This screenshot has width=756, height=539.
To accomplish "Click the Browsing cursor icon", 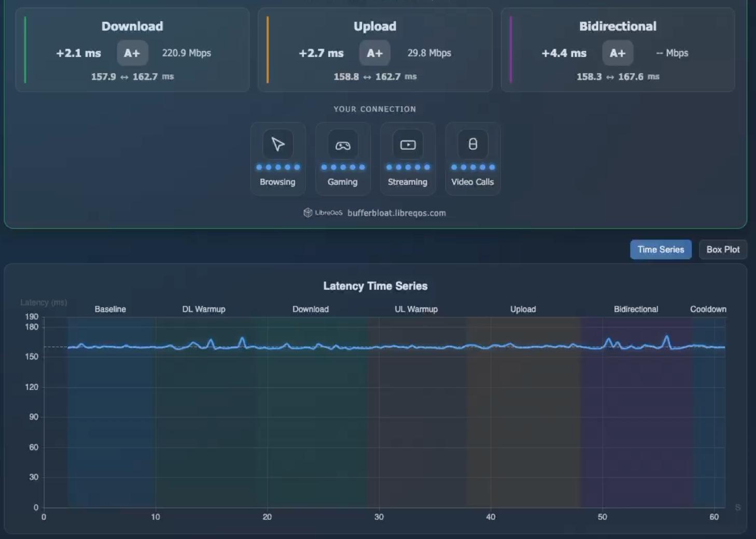I will point(278,144).
